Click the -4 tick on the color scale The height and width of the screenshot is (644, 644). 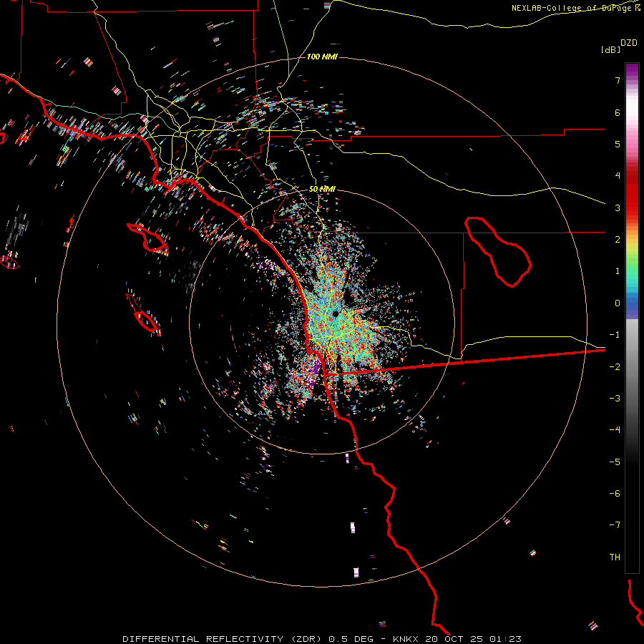coord(615,430)
